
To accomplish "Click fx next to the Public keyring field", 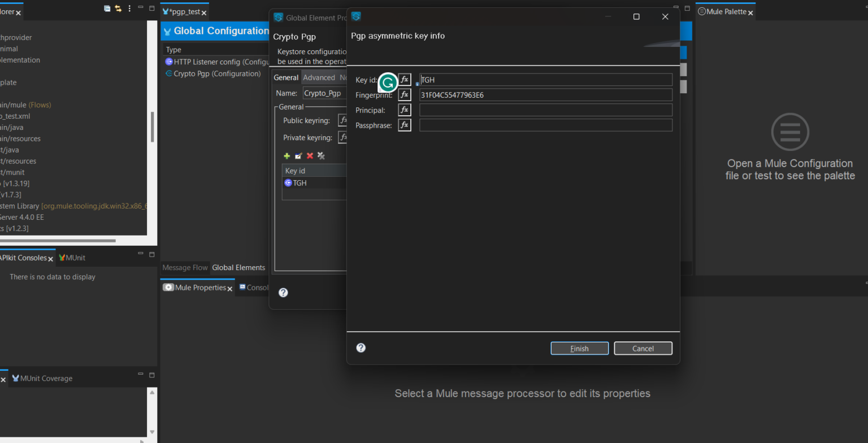I will pyautogui.click(x=344, y=120).
